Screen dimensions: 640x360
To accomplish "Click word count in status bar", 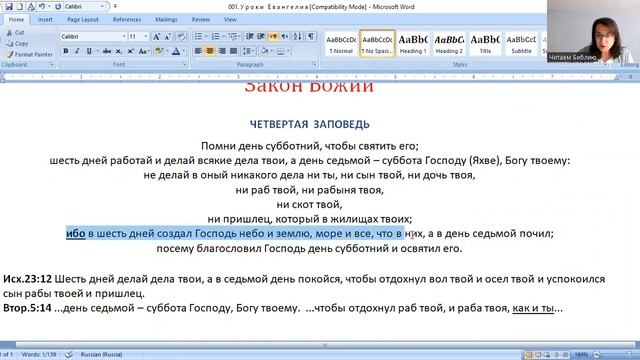I will pos(39,355).
